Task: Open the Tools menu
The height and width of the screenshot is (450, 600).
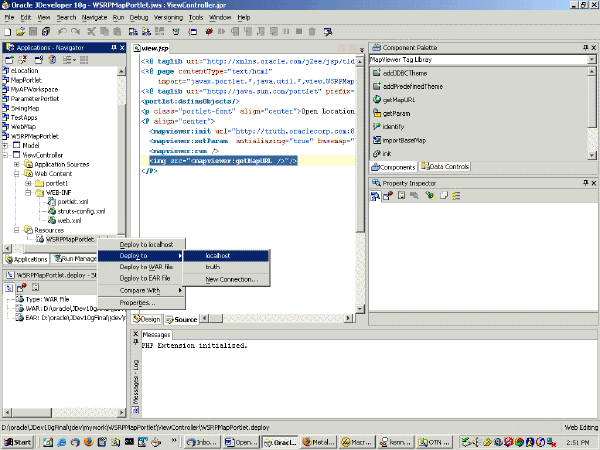Action: (196, 18)
